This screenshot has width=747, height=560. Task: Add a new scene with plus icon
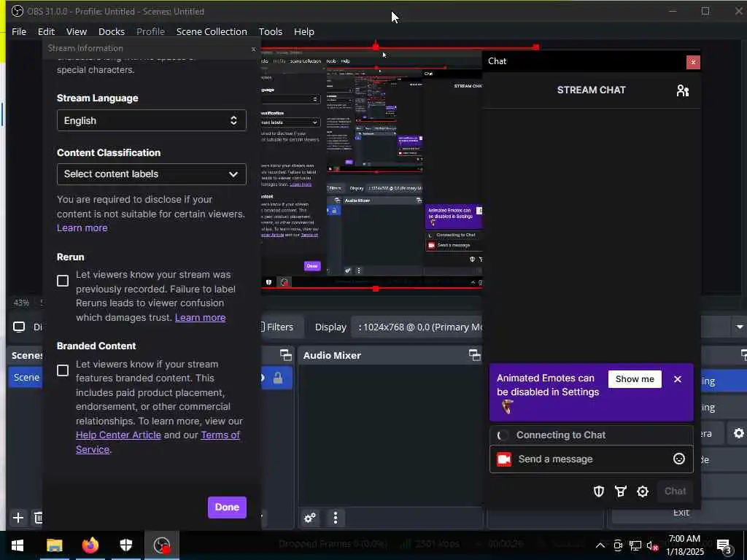[x=18, y=518]
